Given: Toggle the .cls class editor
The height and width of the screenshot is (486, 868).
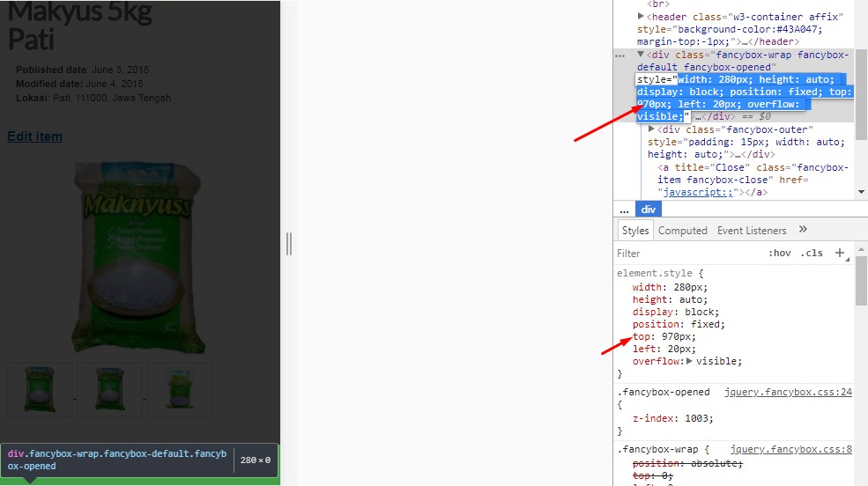Looking at the screenshot, I should (812, 254).
